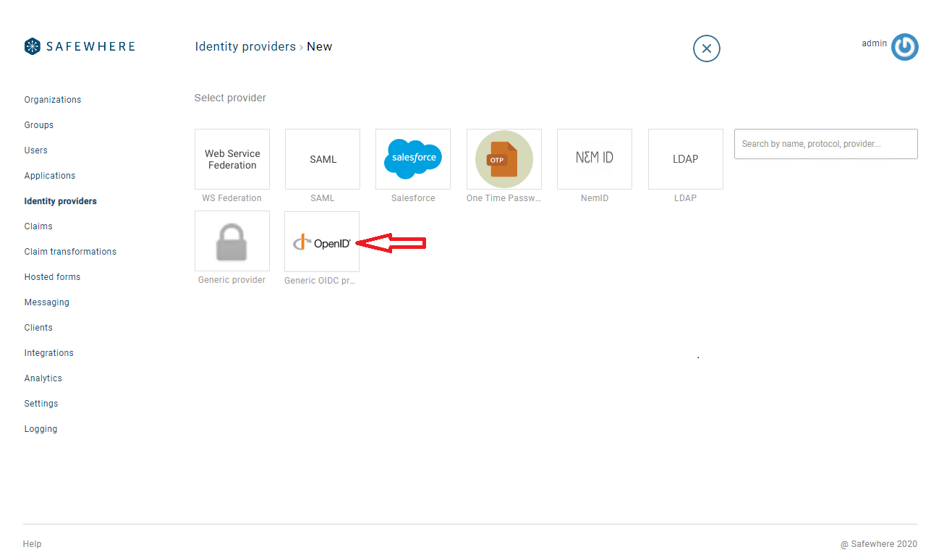Navigate to Claim transformations
The width and height of the screenshot is (931, 560).
coord(70,252)
